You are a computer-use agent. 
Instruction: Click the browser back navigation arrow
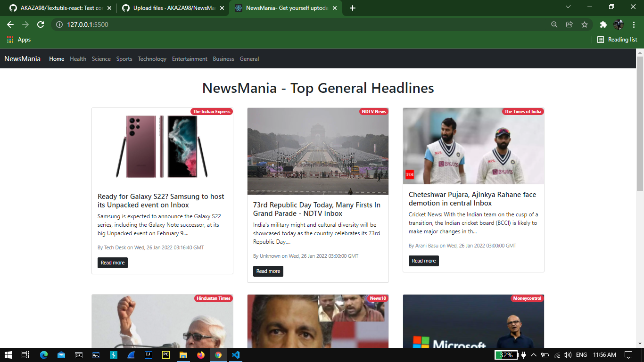(x=10, y=24)
